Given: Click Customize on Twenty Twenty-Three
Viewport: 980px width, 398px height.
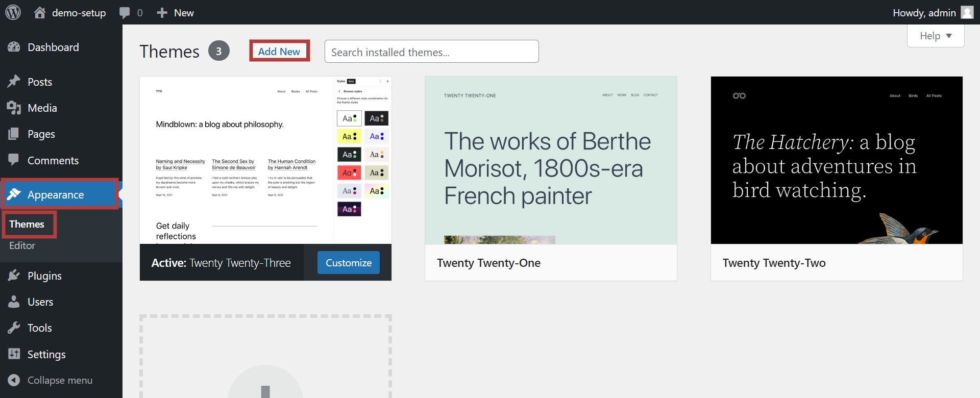Looking at the screenshot, I should (x=348, y=263).
